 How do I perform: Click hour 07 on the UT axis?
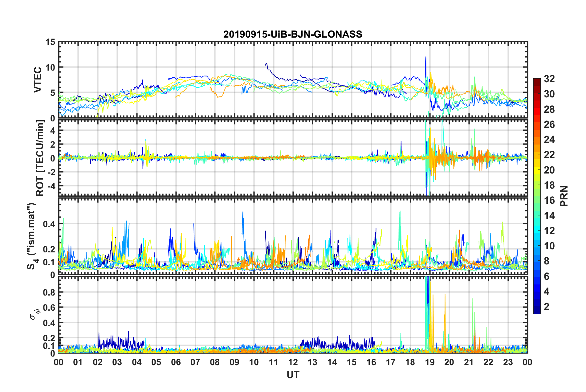pyautogui.click(x=195, y=362)
